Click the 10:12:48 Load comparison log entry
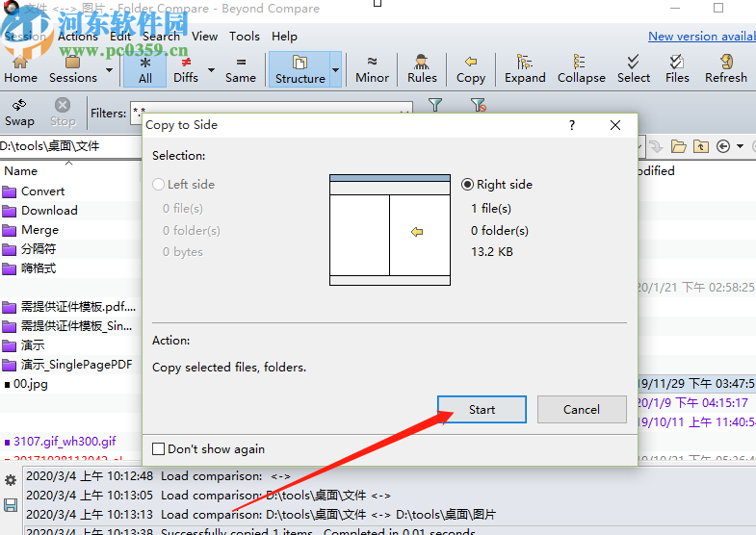The width and height of the screenshot is (756, 535). [158, 475]
